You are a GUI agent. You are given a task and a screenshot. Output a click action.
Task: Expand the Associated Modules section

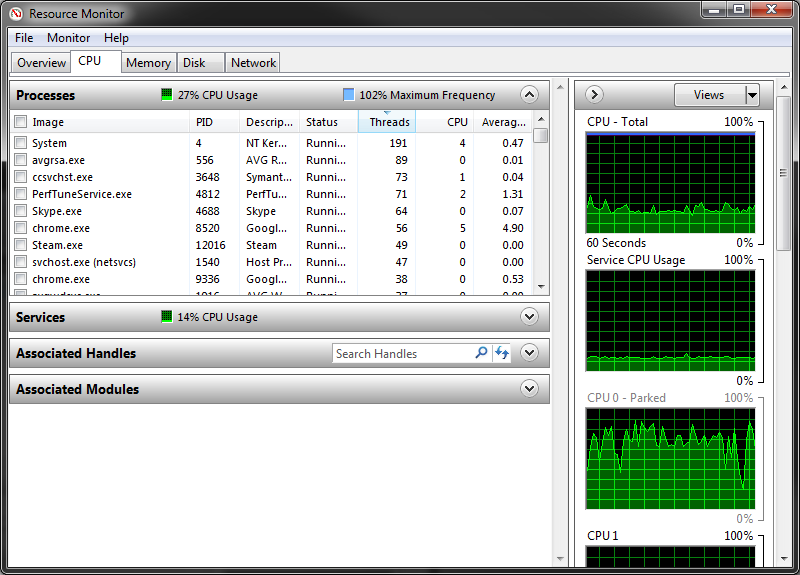click(529, 389)
